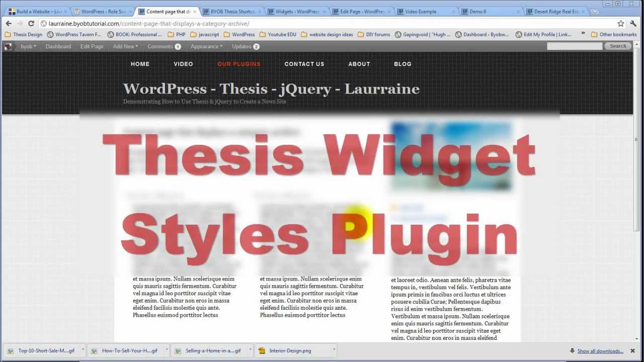
Task: Open the 'Thesis Design' bookmarks folder
Action: click(23, 35)
